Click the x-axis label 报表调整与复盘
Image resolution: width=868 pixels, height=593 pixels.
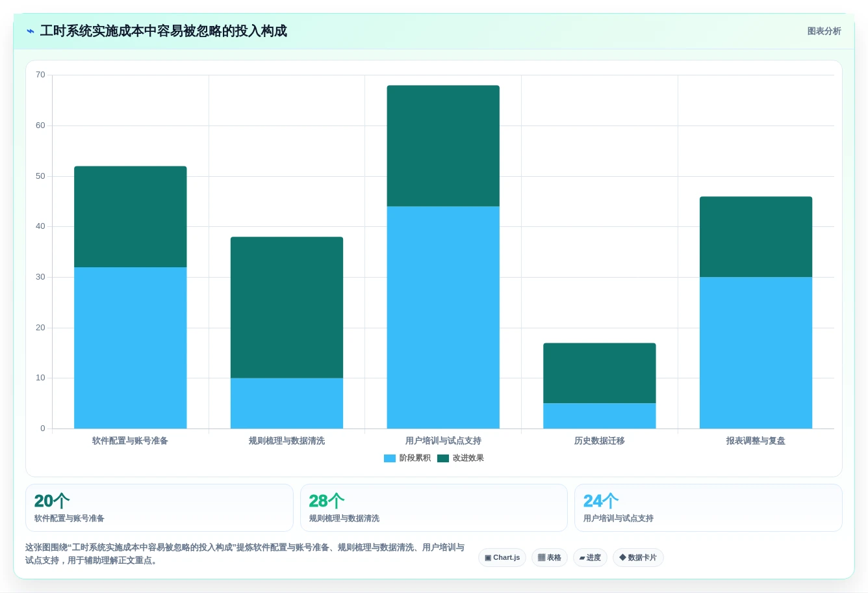(x=756, y=441)
